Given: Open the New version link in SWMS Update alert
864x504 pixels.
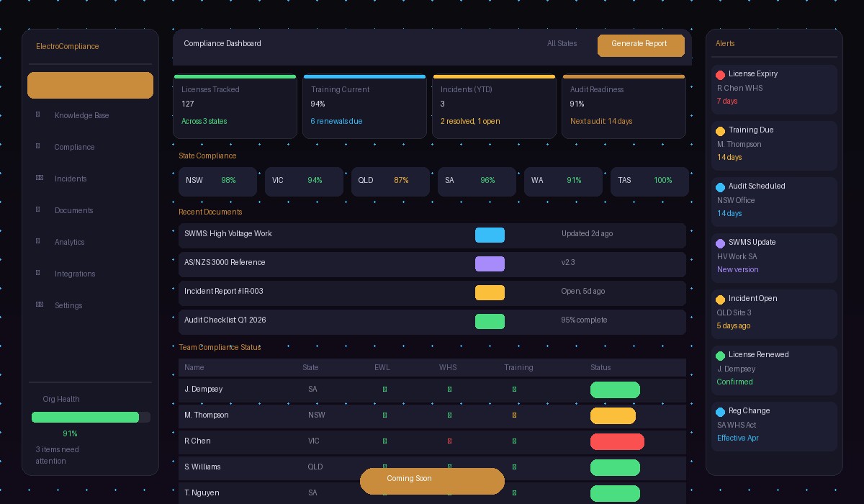Looking at the screenshot, I should 737,269.
